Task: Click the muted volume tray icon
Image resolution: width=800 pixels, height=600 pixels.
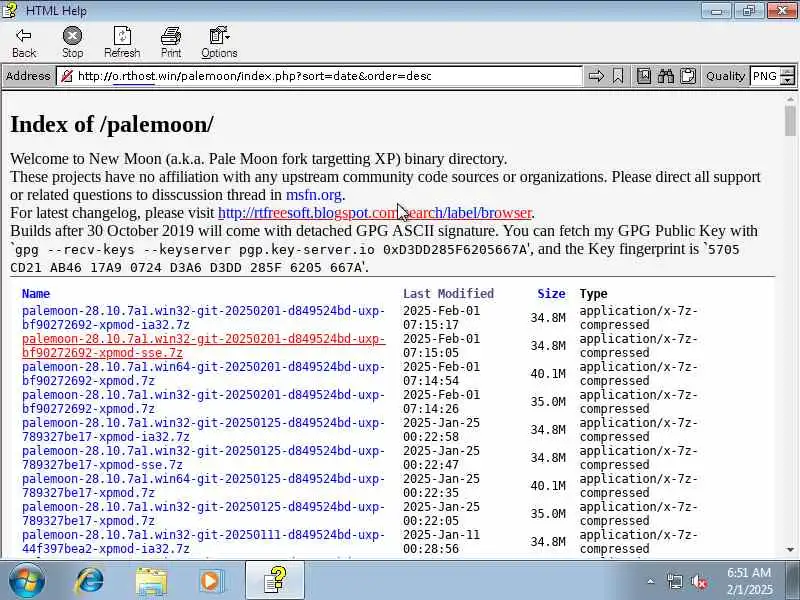Action: (699, 581)
